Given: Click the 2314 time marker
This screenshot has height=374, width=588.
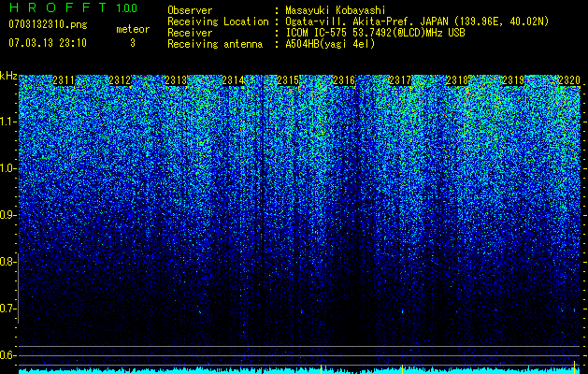Looking at the screenshot, I should click(233, 79).
